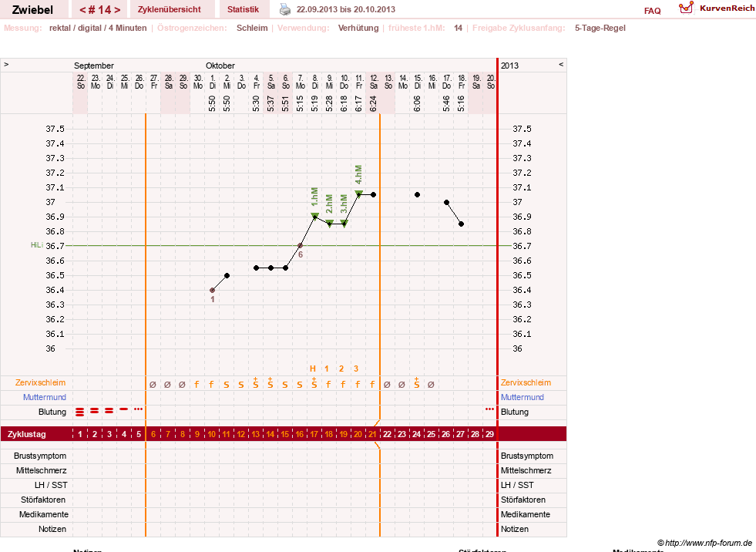Click the rektal / digital / 4 Minuten value
This screenshot has height=552, width=756.
coord(98,28)
